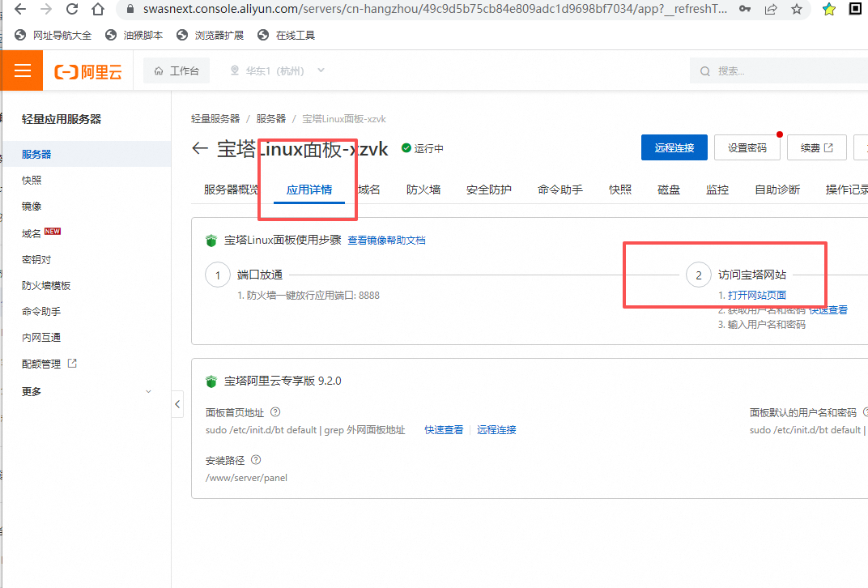
Task: Switch to the 服务器概览 tab
Action: 232,190
